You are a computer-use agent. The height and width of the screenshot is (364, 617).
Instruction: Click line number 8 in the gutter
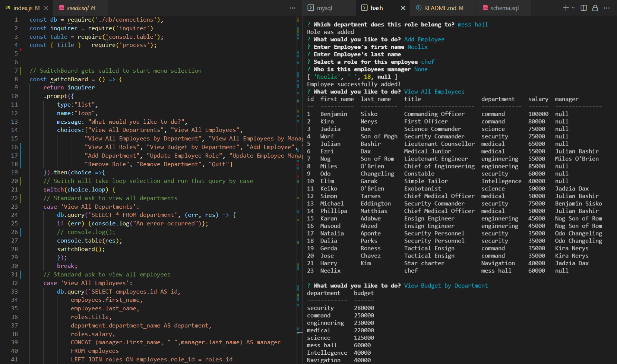[x=16, y=79]
